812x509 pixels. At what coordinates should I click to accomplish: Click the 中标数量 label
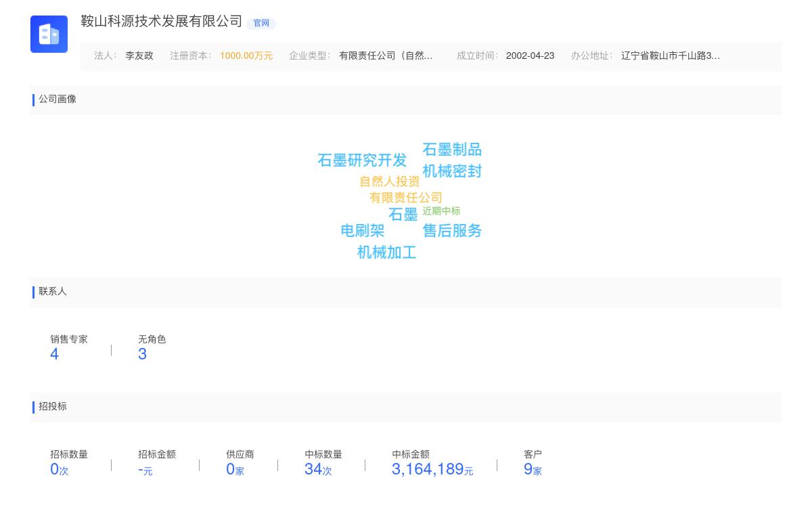(323, 455)
